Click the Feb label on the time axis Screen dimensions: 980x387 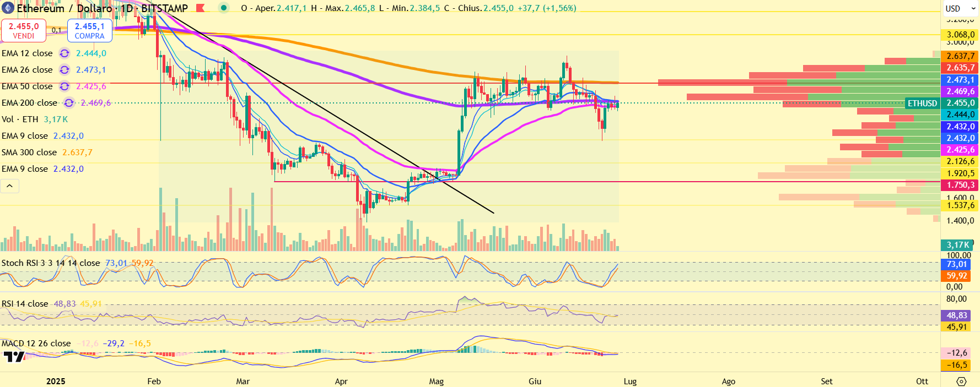pyautogui.click(x=154, y=381)
